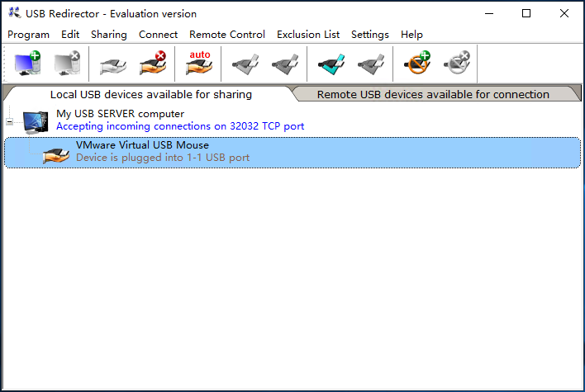Switch to Local USB devices available for sharing tab
The image size is (585, 392).
click(x=150, y=94)
